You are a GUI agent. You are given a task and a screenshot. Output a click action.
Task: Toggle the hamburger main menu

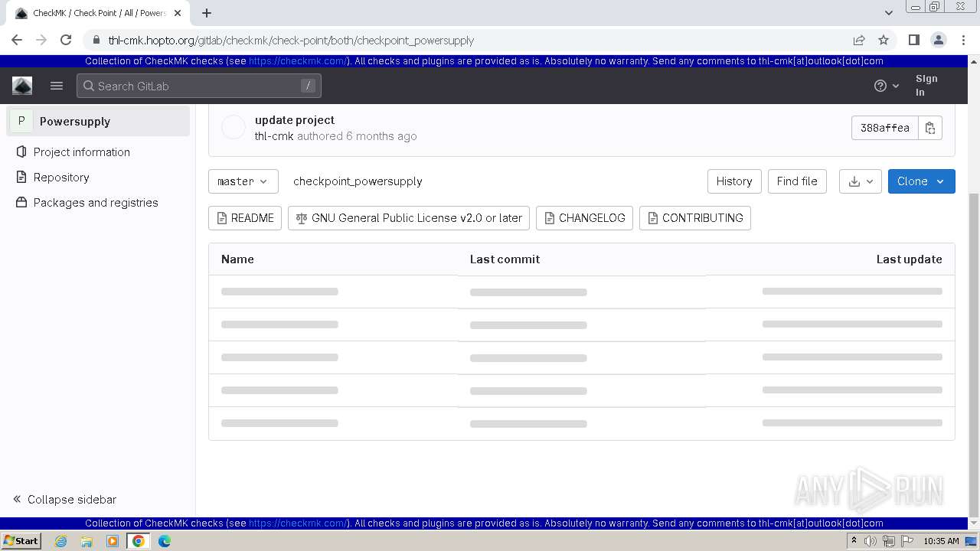click(x=57, y=86)
